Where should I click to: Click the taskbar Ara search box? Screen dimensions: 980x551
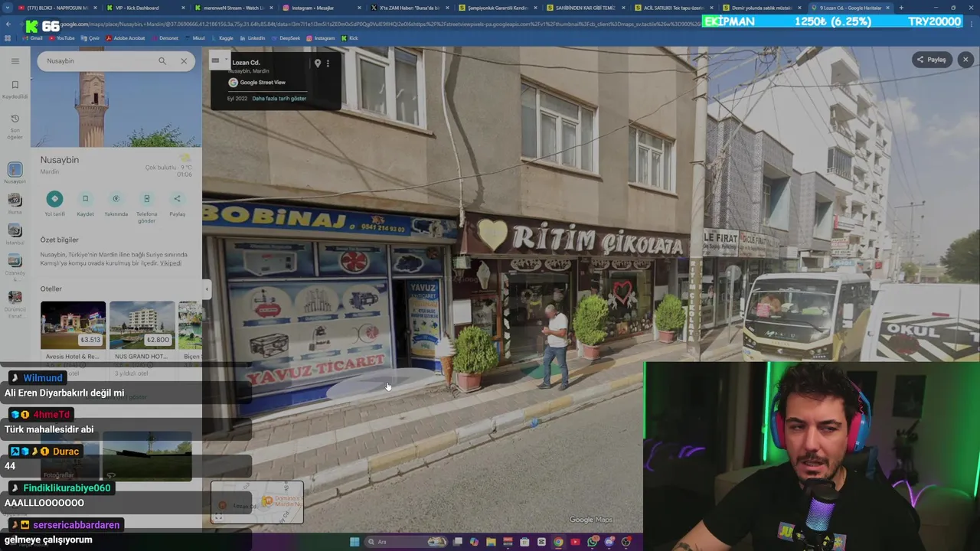pyautogui.click(x=406, y=542)
